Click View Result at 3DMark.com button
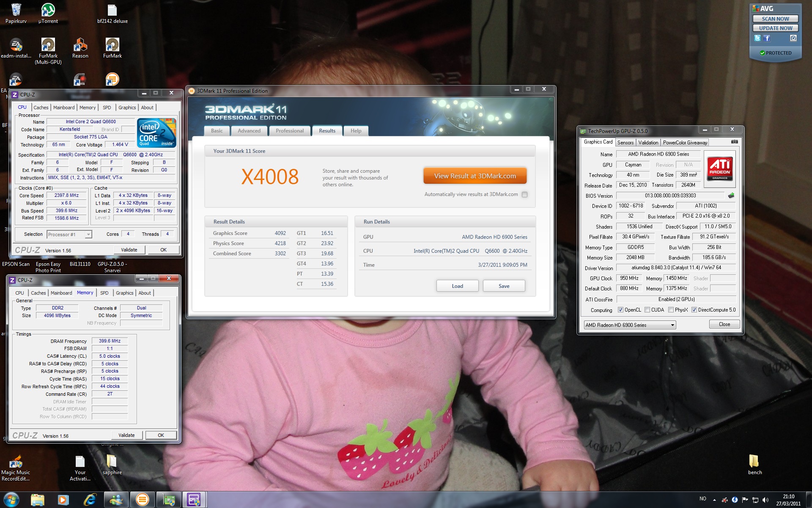This screenshot has height=508, width=812. tap(475, 176)
